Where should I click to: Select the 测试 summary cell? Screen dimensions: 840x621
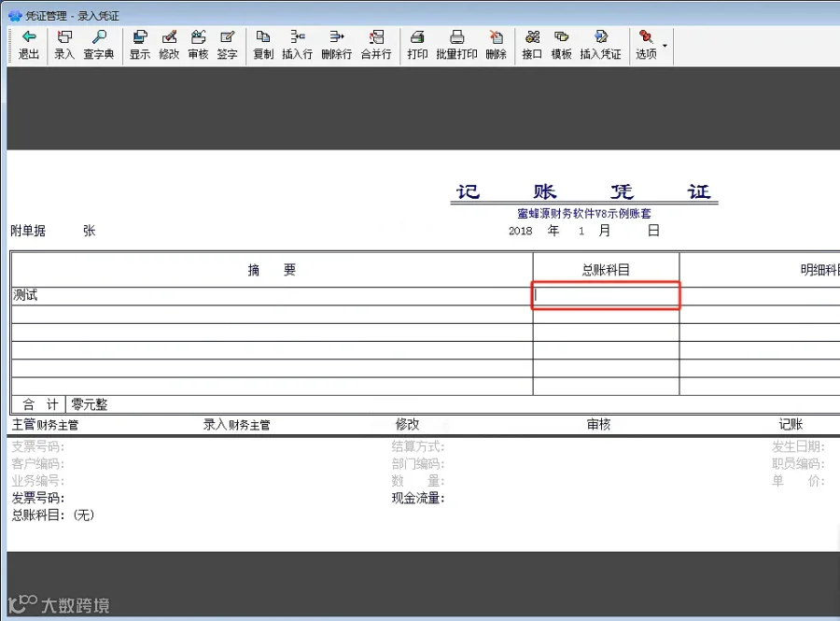[x=273, y=296]
